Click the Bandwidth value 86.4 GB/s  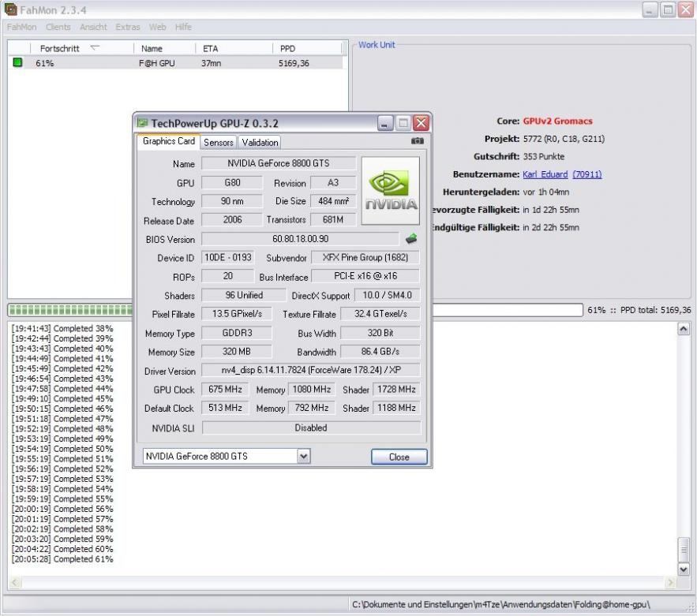tap(380, 352)
